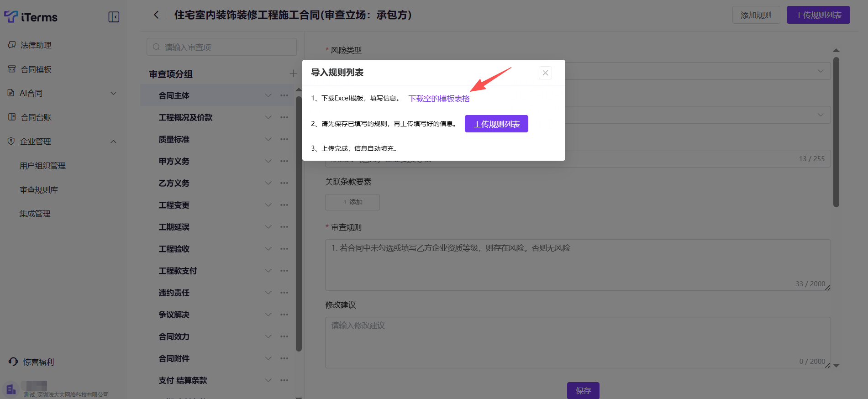Open more options for 支付 结算条款
Viewport: 868px width, 399px height.
[x=284, y=380]
